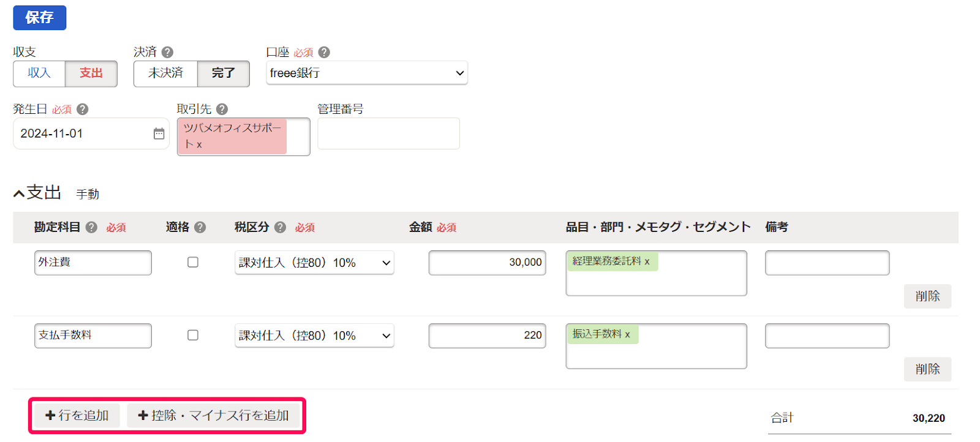Switch to 収入 income tab
The height and width of the screenshot is (442, 980).
39,73
